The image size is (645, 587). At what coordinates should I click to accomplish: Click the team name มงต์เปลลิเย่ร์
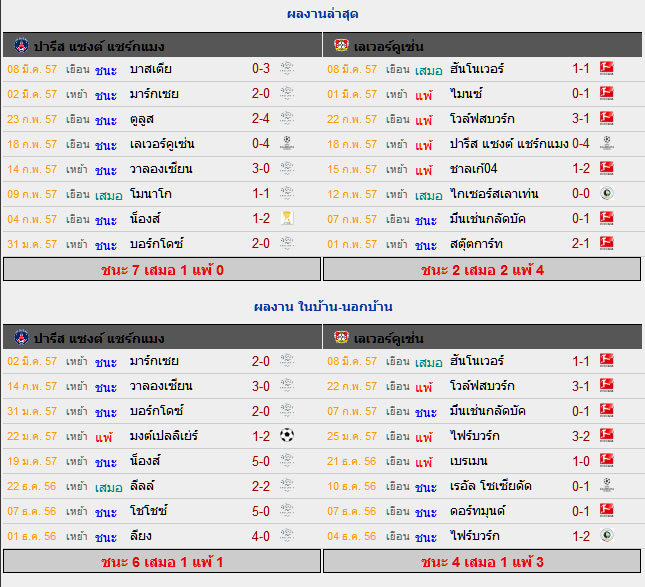click(x=164, y=436)
